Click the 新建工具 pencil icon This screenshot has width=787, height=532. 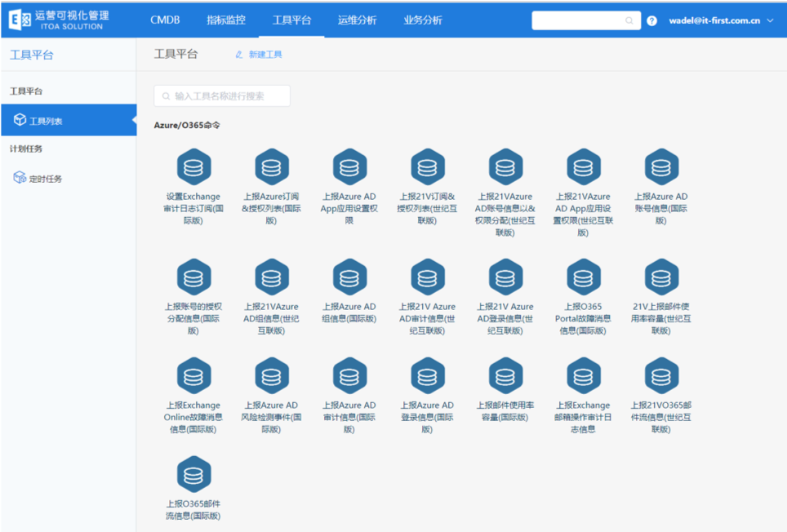239,55
